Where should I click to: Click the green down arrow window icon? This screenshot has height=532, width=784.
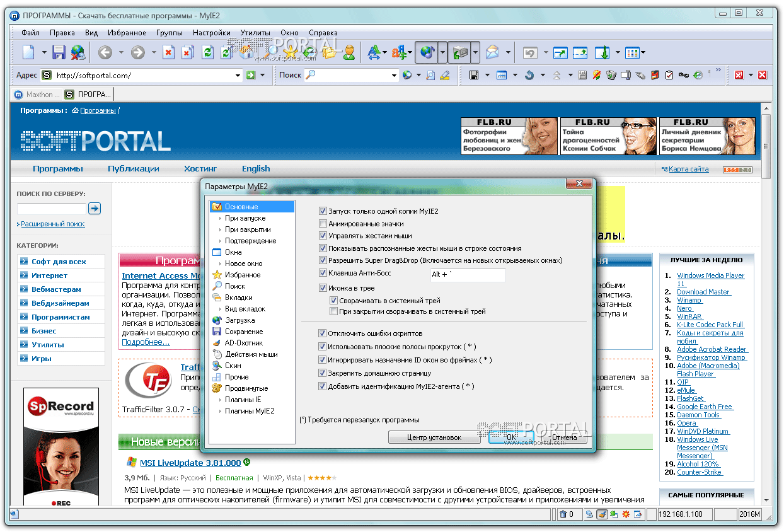pyautogui.click(x=603, y=53)
